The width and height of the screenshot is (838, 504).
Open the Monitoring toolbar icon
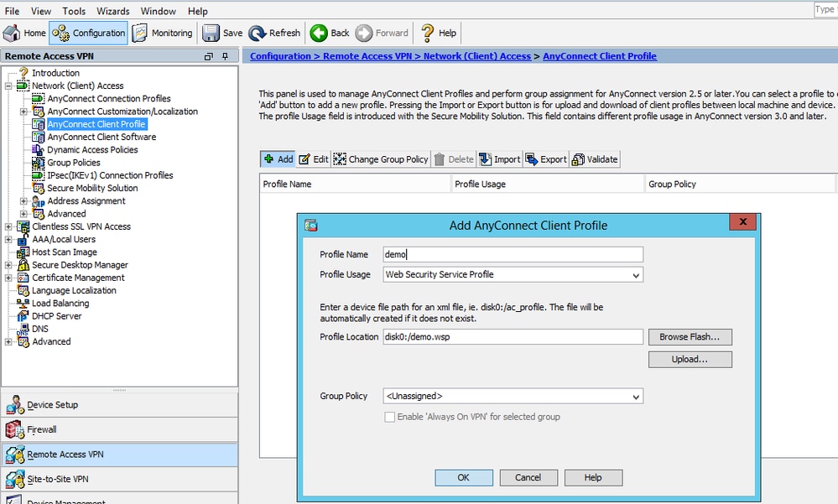[x=139, y=34]
